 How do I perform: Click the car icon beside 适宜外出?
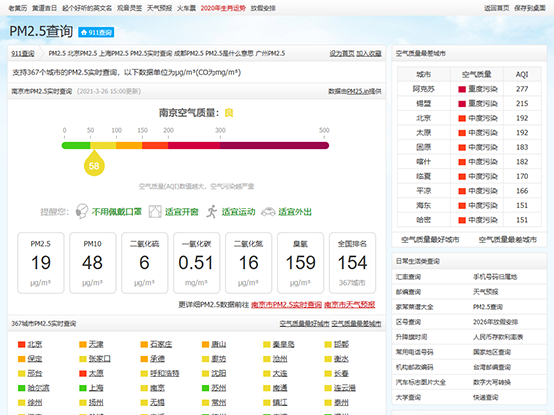pyautogui.click(x=268, y=212)
